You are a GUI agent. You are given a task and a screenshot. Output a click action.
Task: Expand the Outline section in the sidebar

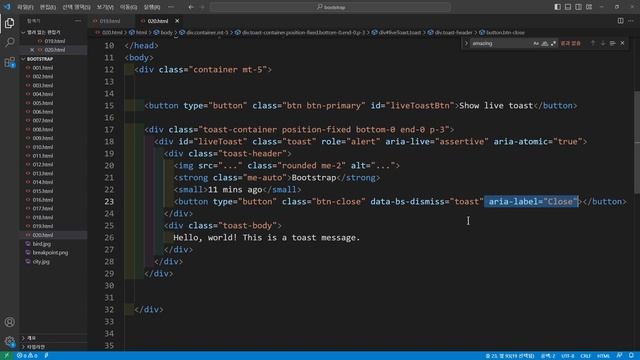coord(53,338)
